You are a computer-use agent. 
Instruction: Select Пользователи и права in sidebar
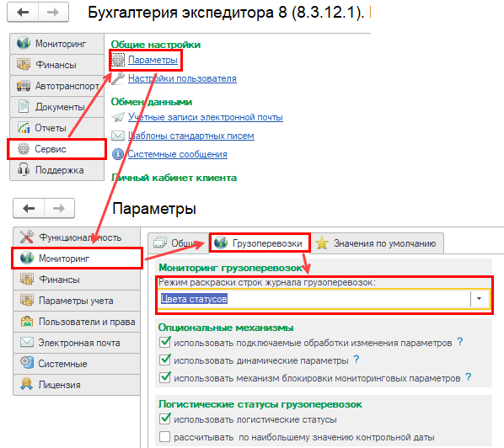(77, 322)
